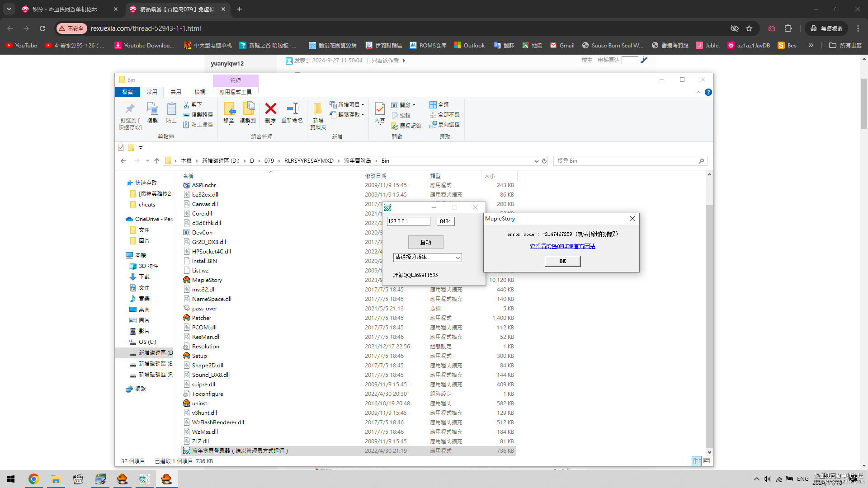Expand the New item dropdown
868x488 pixels.
(363, 105)
